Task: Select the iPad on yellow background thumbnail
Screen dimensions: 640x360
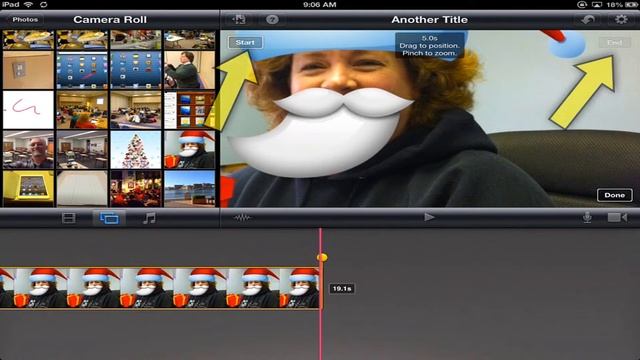Action: point(28,189)
